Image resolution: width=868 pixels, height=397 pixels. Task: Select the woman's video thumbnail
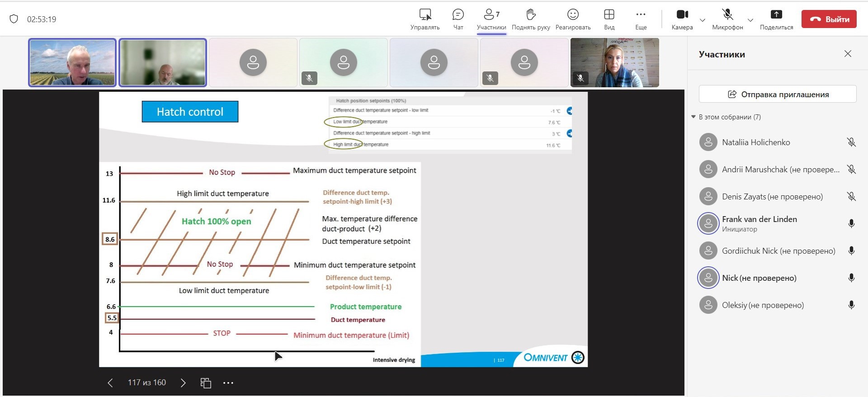pyautogui.click(x=614, y=62)
